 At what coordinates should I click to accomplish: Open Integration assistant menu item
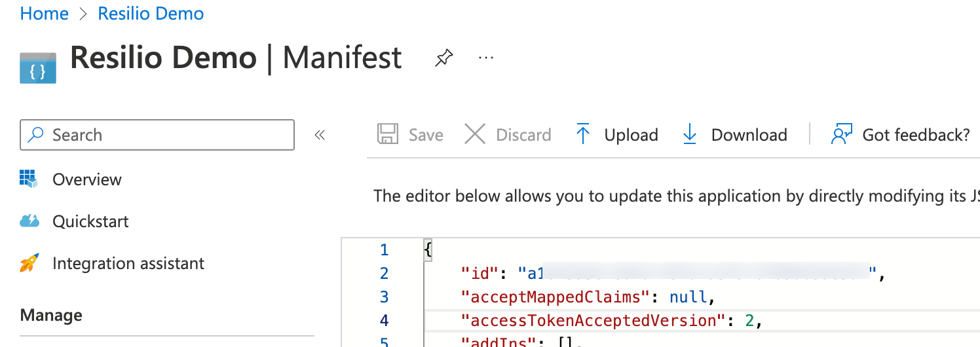pos(128,263)
